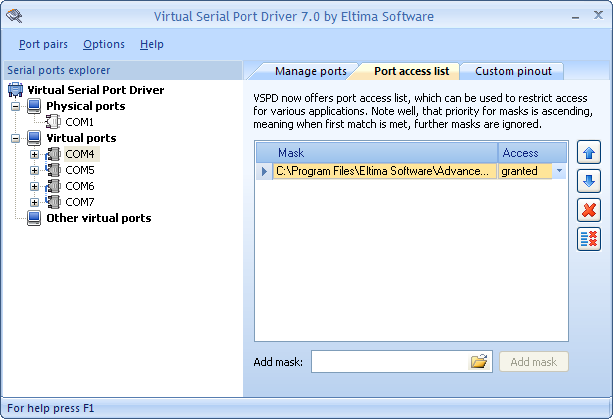Collapse the Physical ports tree node
The height and width of the screenshot is (419, 613).
[15, 106]
